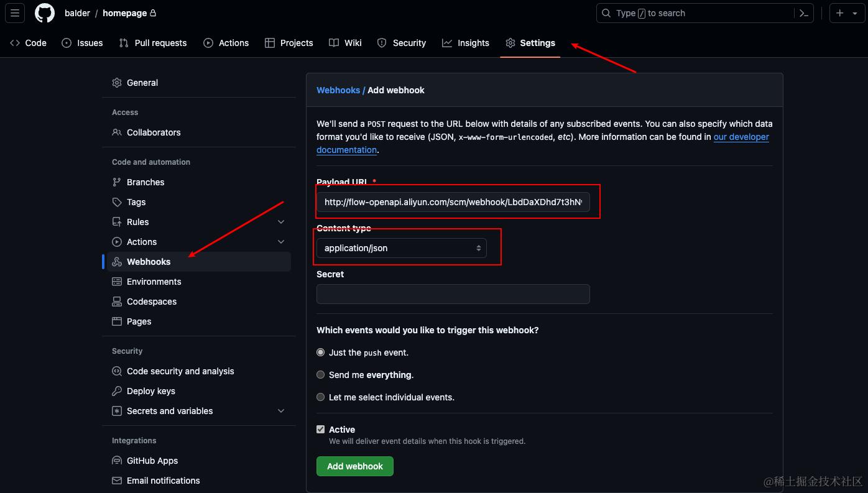This screenshot has width=868, height=493.
Task: Click the Wiki book icon
Action: pyautogui.click(x=334, y=43)
